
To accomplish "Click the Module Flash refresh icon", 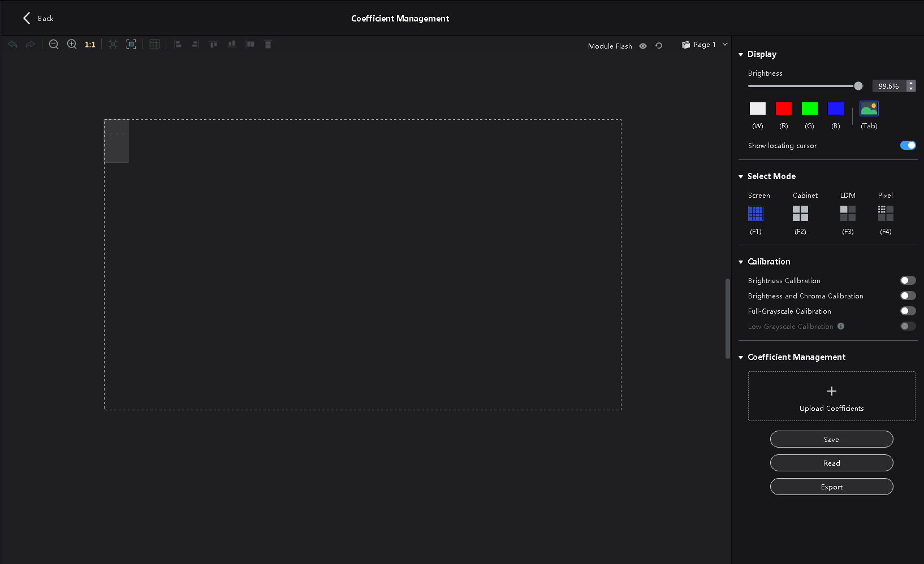I will (659, 46).
